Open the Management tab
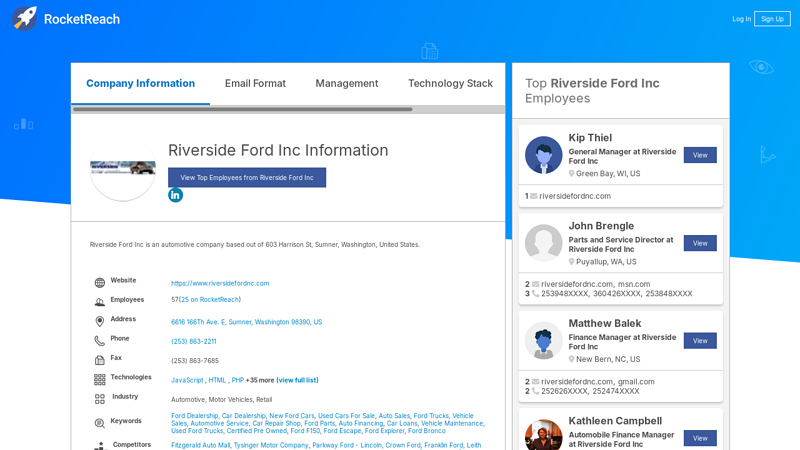The height and width of the screenshot is (450, 800). coord(347,83)
